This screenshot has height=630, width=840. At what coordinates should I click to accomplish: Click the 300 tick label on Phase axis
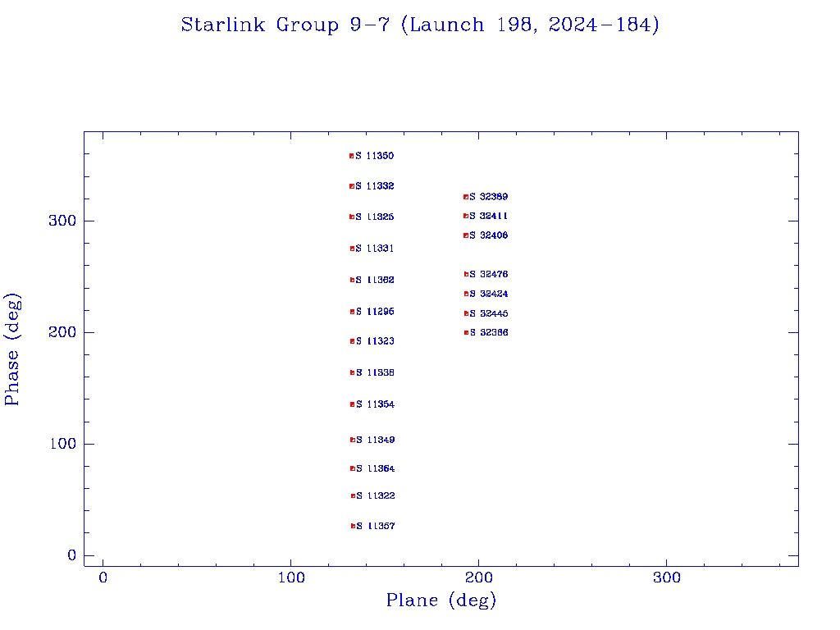(x=62, y=221)
